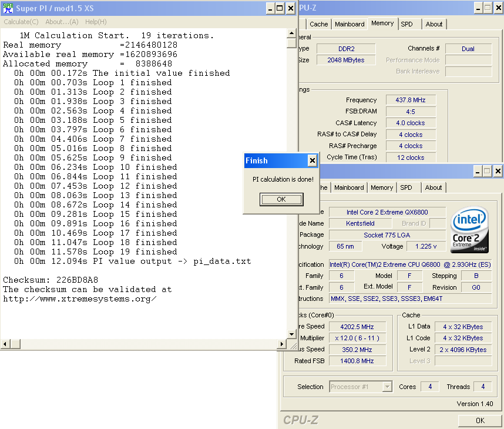504x429 pixels.
Task: Click the Socket 775 LGA package field
Action: [x=387, y=235]
